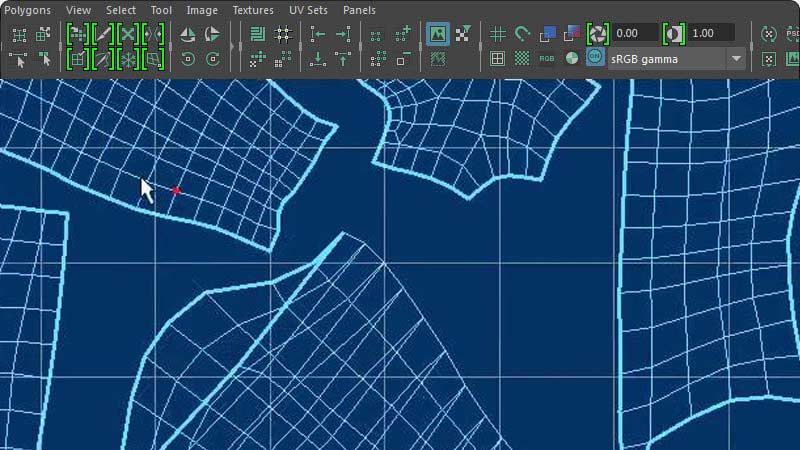Click the symmetry mirror icon in brackets
This screenshot has height=450, width=800.
(x=153, y=34)
